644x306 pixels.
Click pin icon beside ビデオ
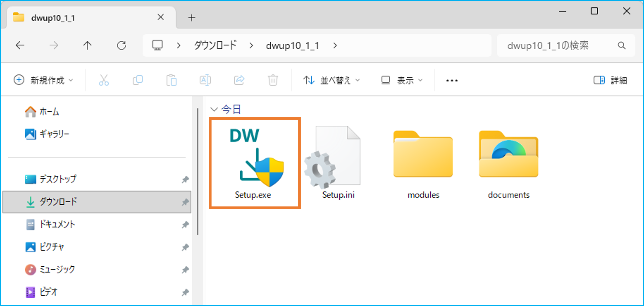(185, 292)
